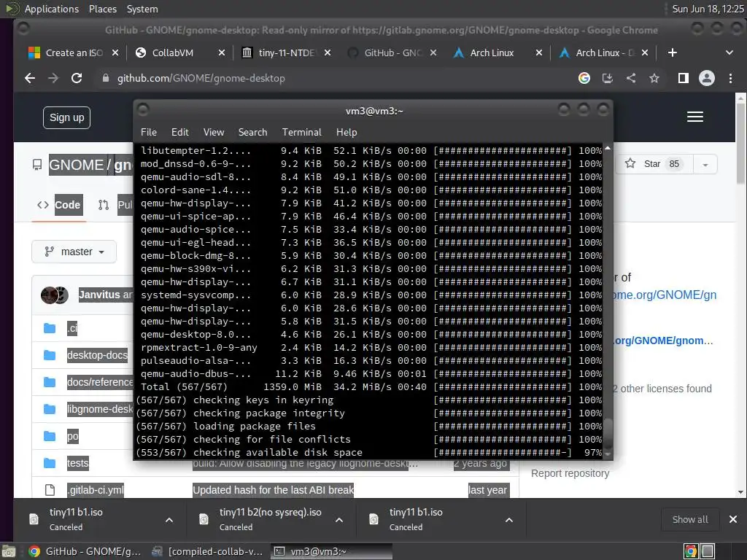This screenshot has width=747, height=560.
Task: Click workspace switcher in bottom panel
Action: coord(708,551)
